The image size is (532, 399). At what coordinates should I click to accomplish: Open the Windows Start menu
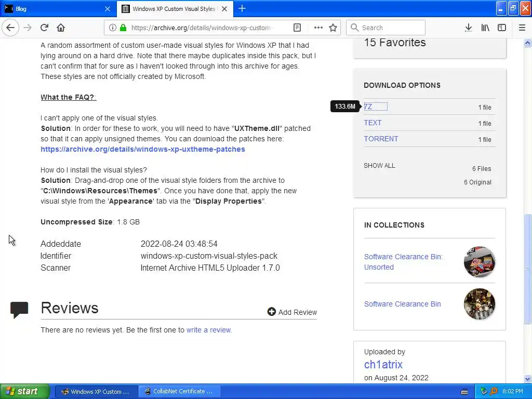pyautogui.click(x=25, y=391)
